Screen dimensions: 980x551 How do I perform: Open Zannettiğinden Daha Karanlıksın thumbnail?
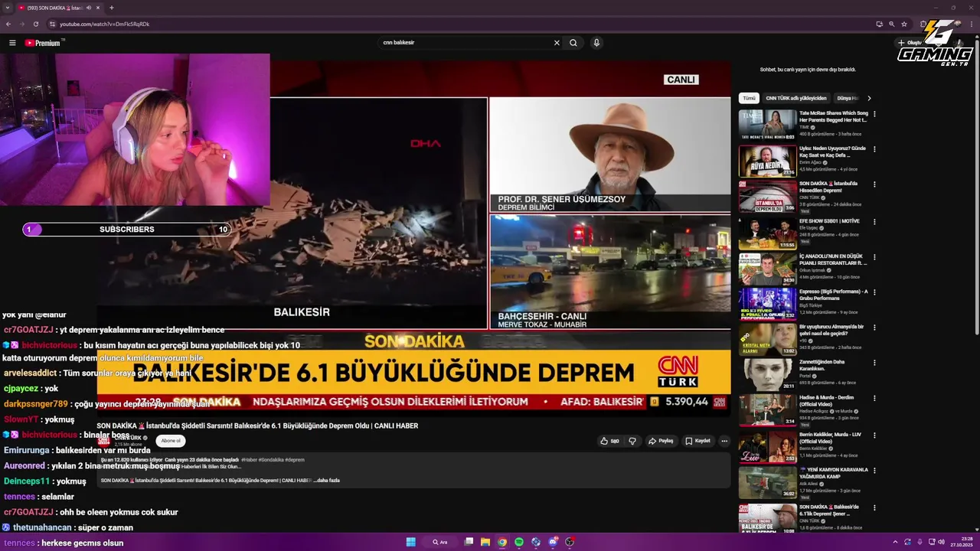767,374
